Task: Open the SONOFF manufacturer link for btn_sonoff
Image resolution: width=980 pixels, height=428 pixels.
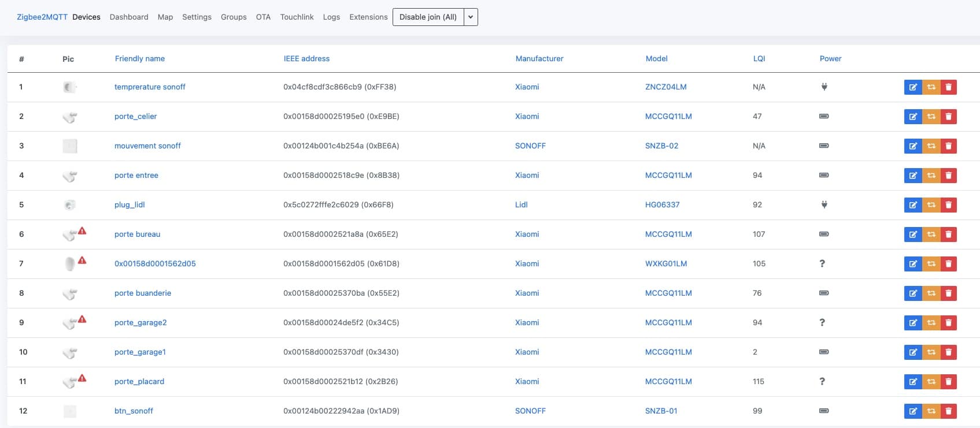Action: click(x=530, y=411)
